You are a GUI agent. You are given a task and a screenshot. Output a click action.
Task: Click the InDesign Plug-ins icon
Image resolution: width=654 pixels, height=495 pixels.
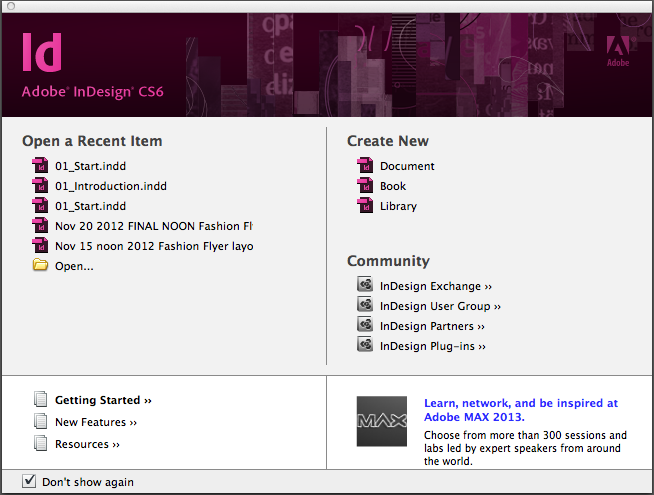pyautogui.click(x=365, y=345)
